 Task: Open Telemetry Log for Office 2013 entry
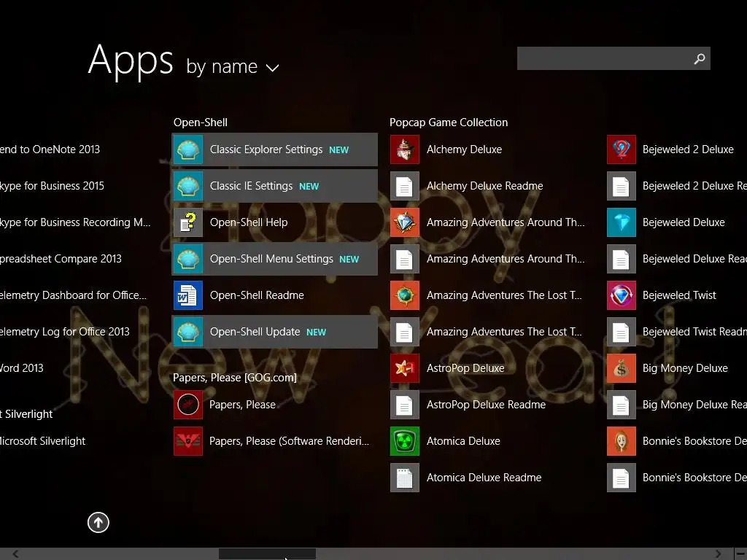pos(65,332)
